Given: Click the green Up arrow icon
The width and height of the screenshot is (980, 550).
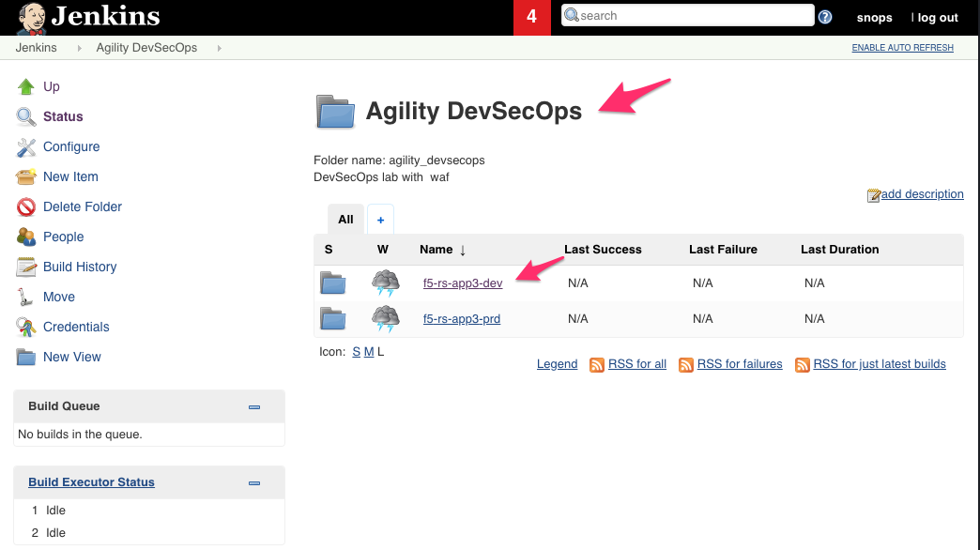Looking at the screenshot, I should click(x=25, y=87).
